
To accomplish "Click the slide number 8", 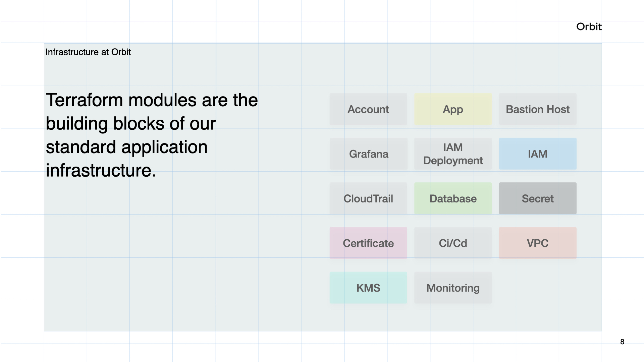I will pyautogui.click(x=622, y=342).
